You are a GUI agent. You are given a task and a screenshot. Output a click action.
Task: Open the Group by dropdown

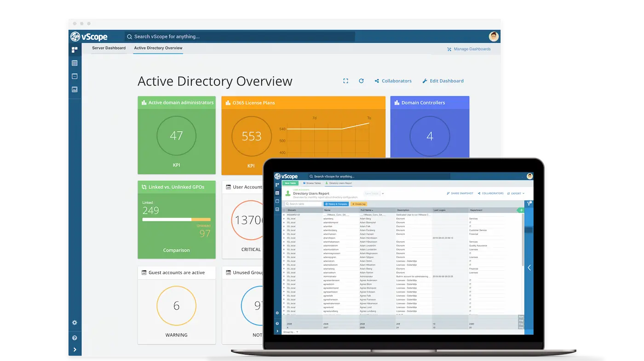coord(291,332)
